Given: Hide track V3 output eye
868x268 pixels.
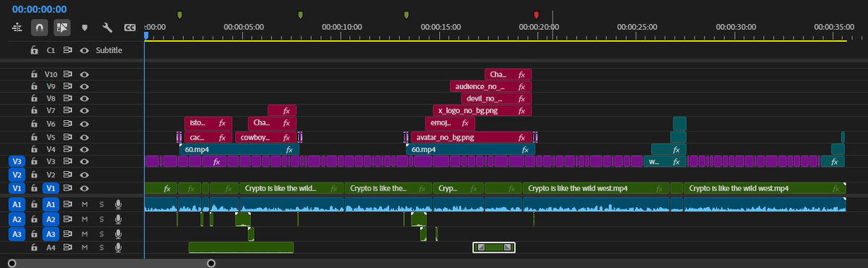Looking at the screenshot, I should pyautogui.click(x=85, y=162).
